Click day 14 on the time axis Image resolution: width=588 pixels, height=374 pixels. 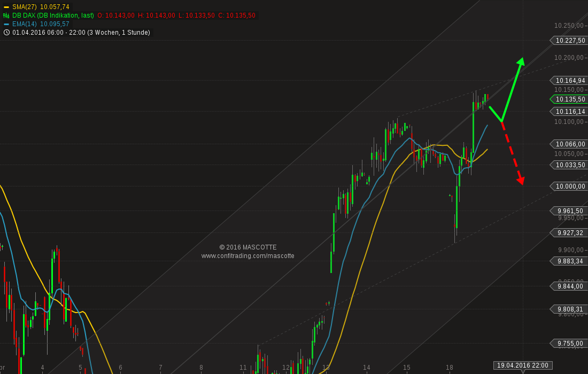click(x=366, y=368)
